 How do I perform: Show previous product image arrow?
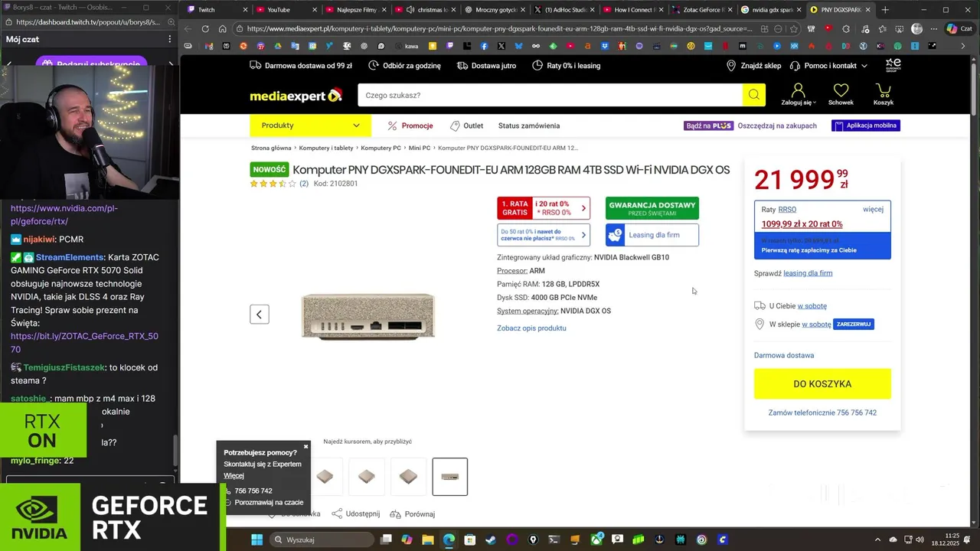(x=260, y=314)
